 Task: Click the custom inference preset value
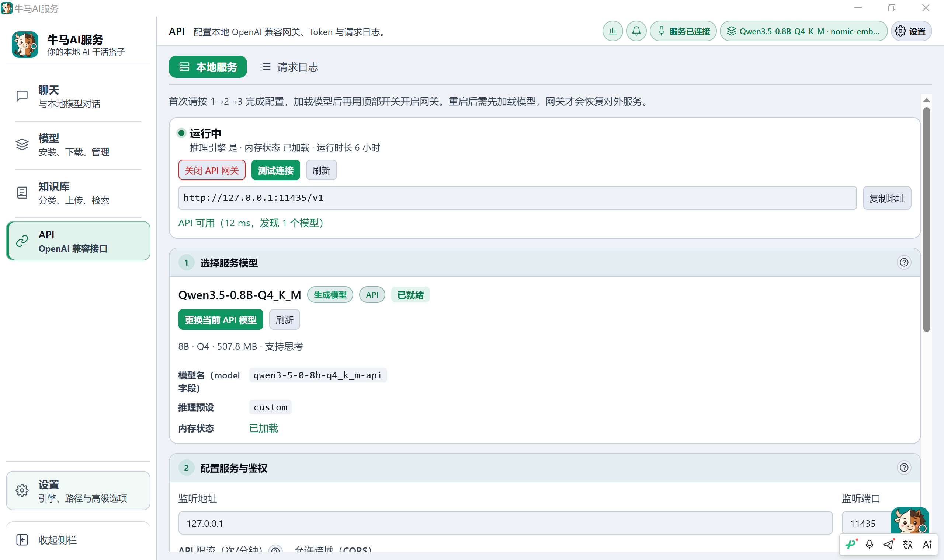[270, 407]
